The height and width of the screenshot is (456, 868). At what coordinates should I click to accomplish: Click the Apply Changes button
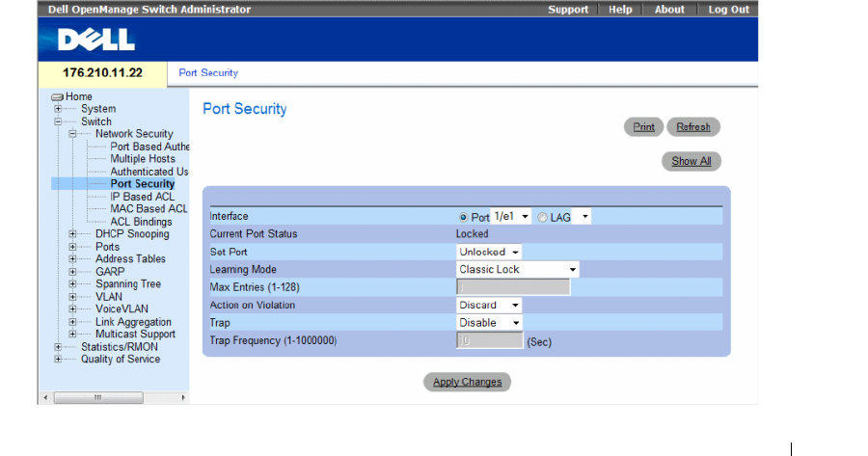point(467,382)
